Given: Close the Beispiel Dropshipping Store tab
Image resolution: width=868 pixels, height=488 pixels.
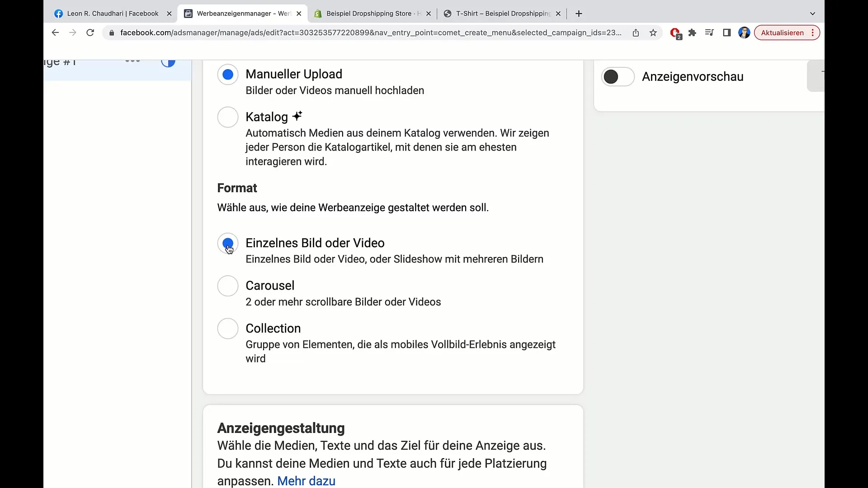Looking at the screenshot, I should [x=429, y=14].
